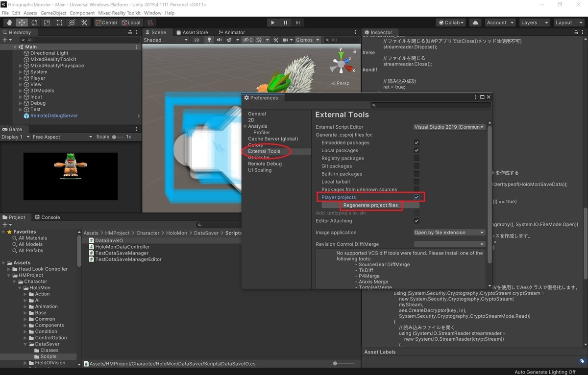This screenshot has width=588, height=375.
Task: Toggle Player projects checkbox
Action: (x=416, y=197)
